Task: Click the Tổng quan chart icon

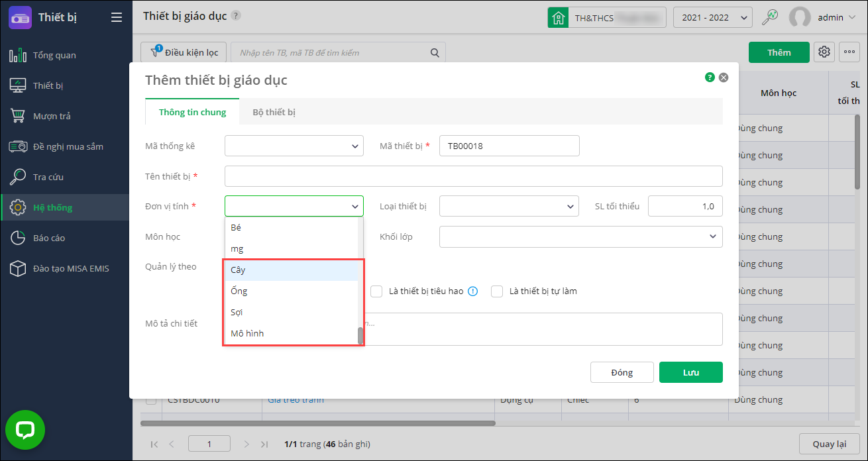Action: pyautogui.click(x=18, y=55)
